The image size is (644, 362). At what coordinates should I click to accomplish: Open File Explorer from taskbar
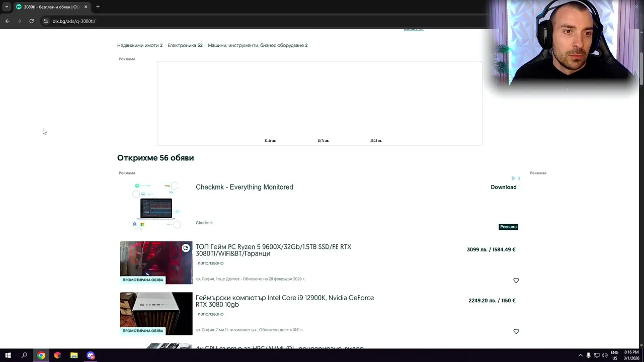point(74,355)
